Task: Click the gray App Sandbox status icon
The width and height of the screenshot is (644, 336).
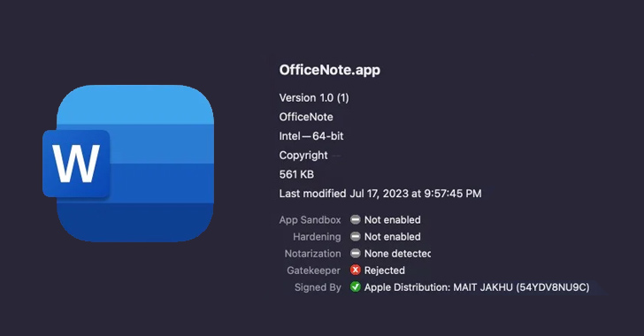Action: (356, 220)
